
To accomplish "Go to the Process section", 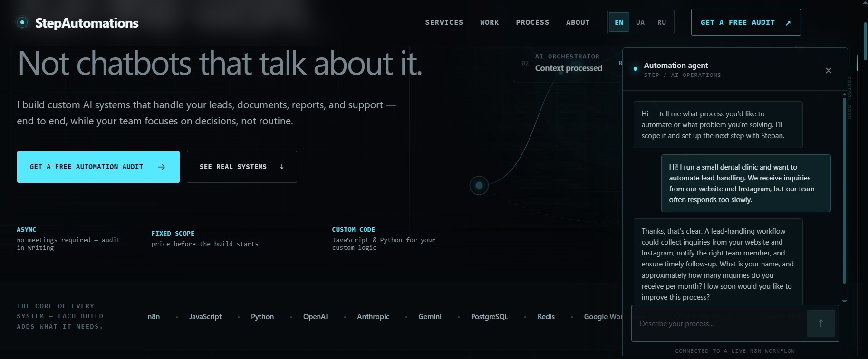I will (532, 22).
